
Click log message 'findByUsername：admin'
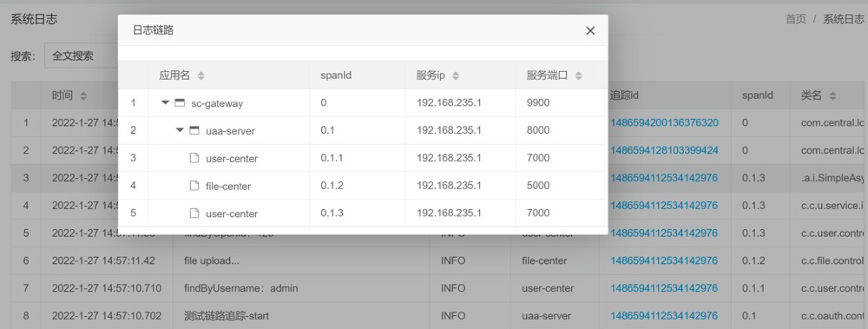pyautogui.click(x=240, y=288)
